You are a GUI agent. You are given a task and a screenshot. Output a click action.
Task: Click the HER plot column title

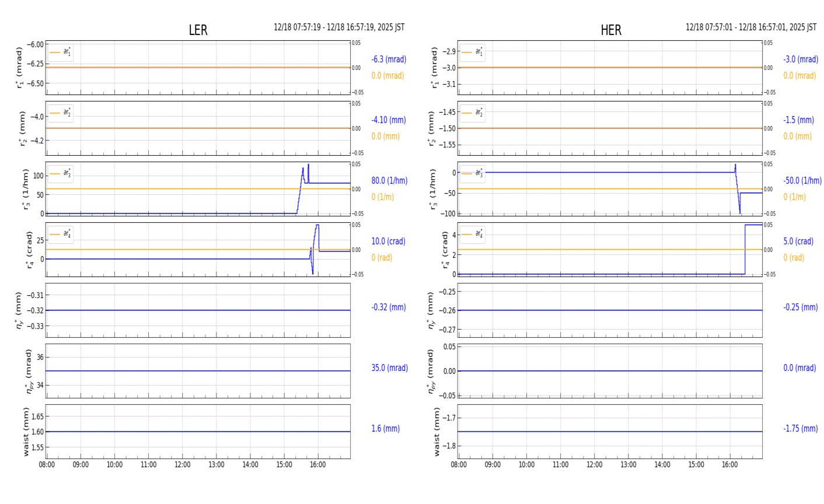tap(611, 30)
